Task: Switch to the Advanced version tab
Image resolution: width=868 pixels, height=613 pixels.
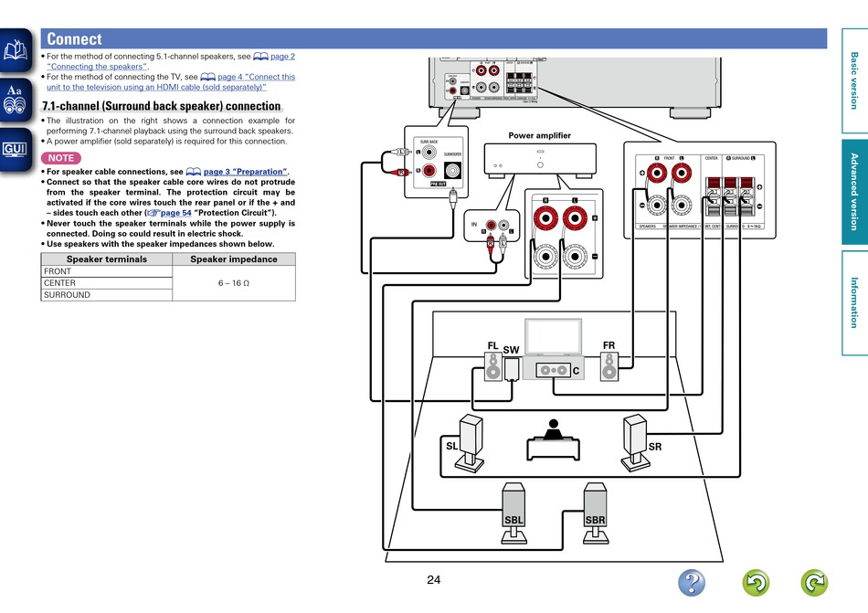Action: 854,192
